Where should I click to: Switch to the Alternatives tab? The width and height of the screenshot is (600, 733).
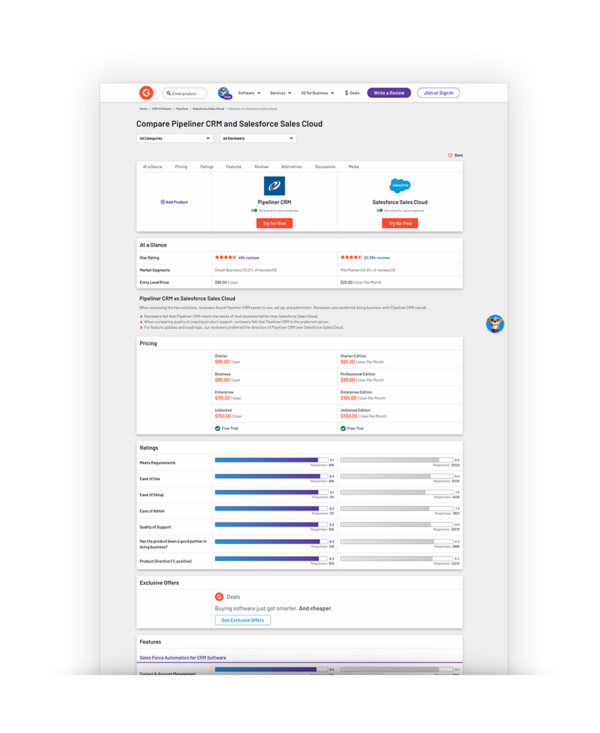point(292,167)
